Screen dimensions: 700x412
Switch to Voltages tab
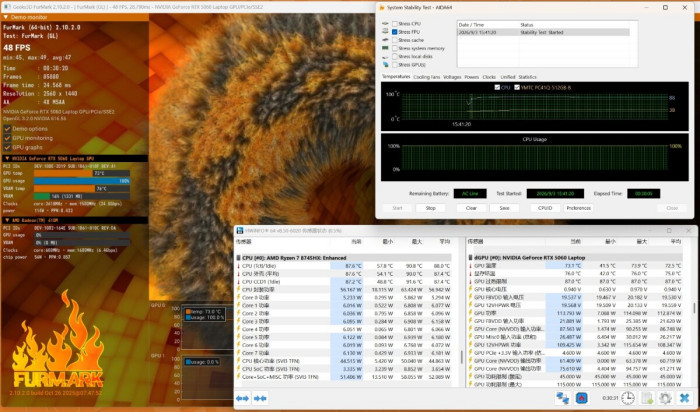452,77
